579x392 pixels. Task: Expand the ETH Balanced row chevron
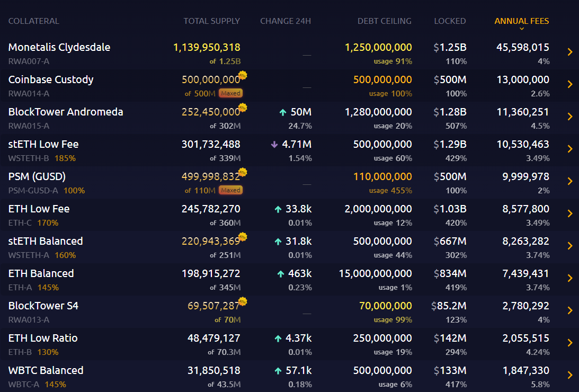coord(570,278)
